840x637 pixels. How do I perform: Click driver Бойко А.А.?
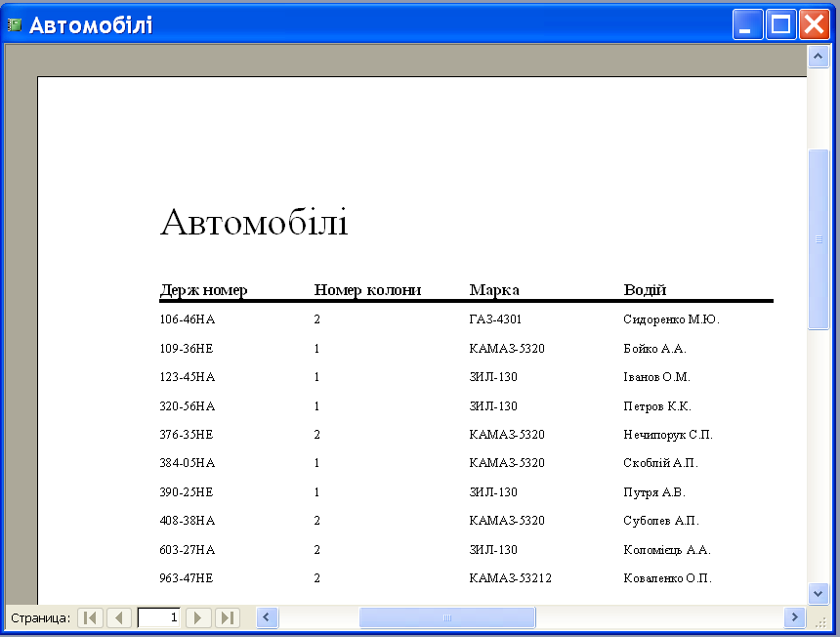click(x=654, y=348)
